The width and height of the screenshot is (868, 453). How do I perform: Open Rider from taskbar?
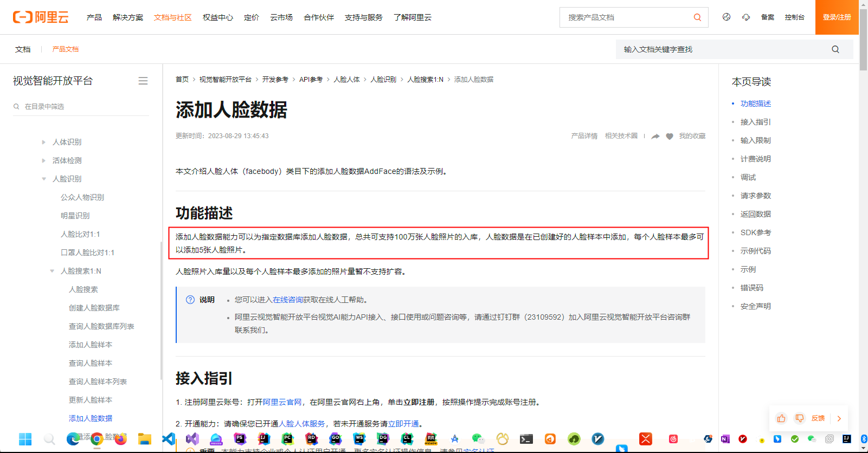coord(312,439)
